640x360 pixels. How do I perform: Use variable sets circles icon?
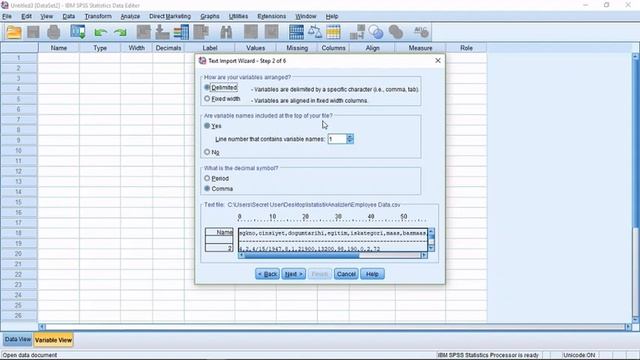point(376,32)
